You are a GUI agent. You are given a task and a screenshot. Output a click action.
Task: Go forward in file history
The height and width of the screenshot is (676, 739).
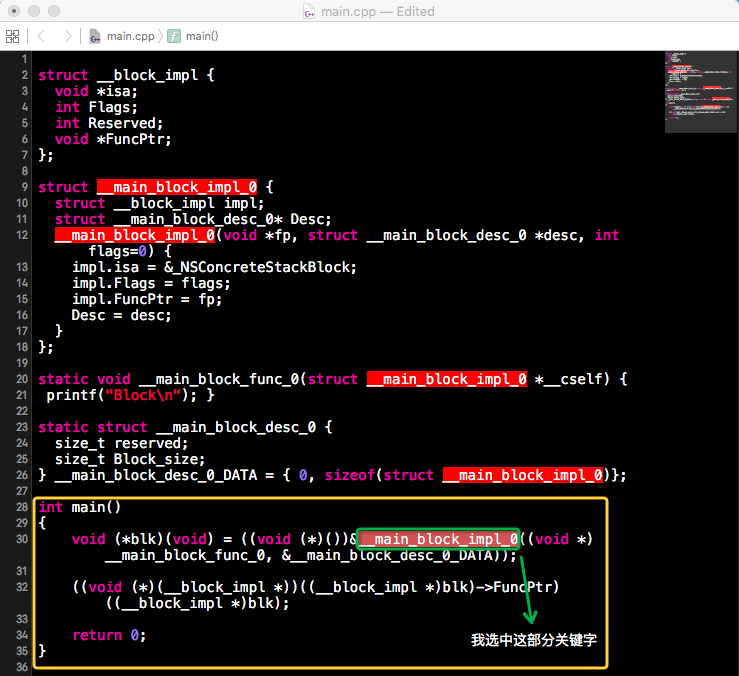point(68,36)
